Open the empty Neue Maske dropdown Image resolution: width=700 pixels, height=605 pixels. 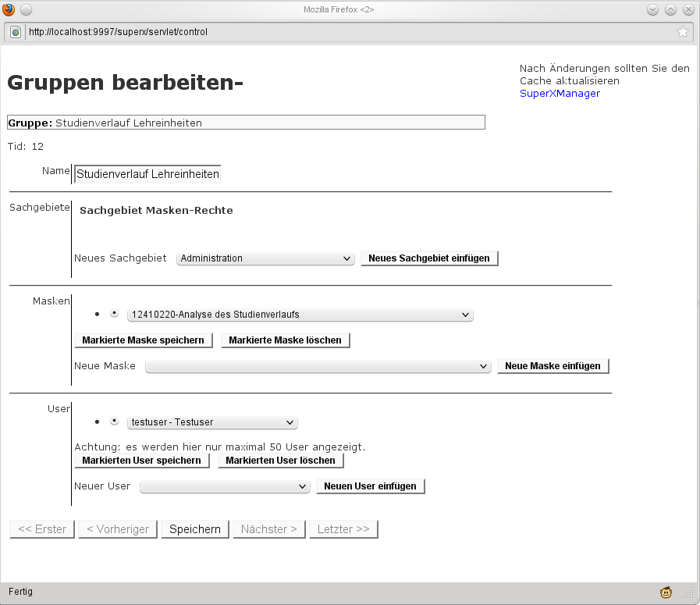[x=318, y=366]
